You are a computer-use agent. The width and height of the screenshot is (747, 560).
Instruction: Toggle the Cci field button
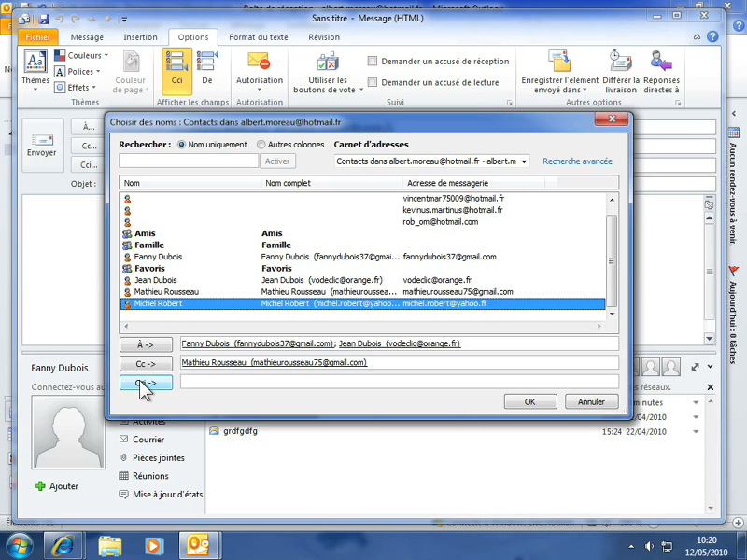tap(176, 72)
